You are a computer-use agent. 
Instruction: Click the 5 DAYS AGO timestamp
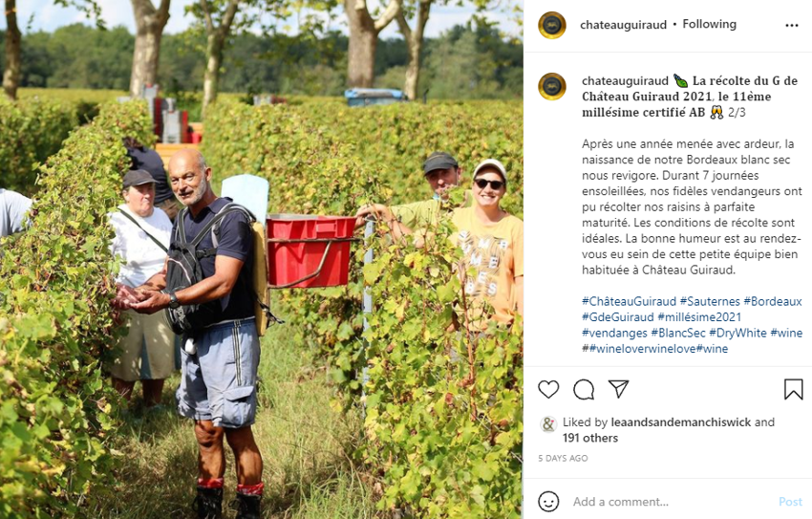tap(563, 459)
